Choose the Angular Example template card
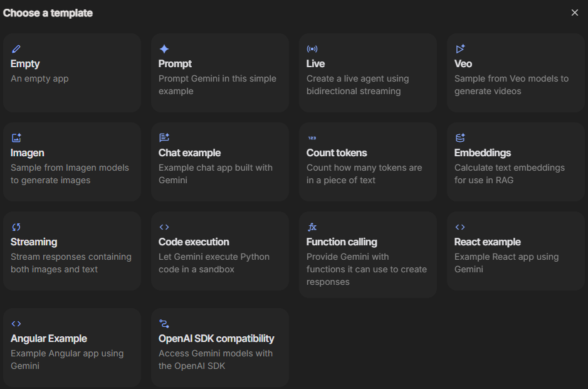 tap(72, 347)
